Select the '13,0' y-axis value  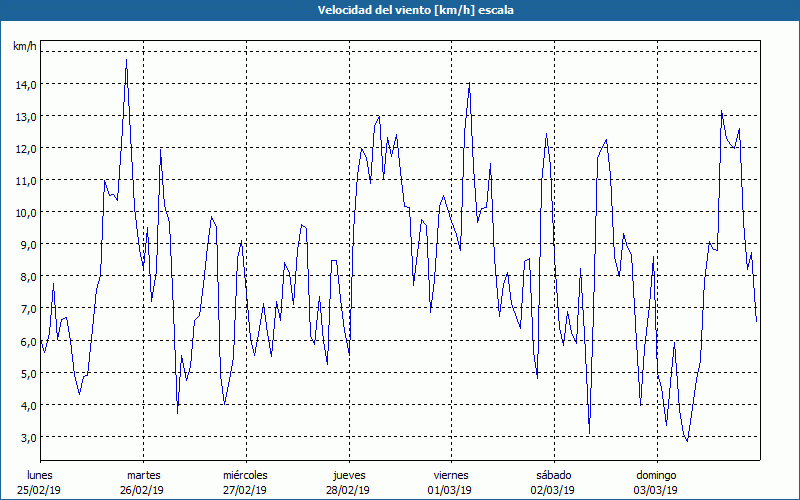tap(26, 117)
